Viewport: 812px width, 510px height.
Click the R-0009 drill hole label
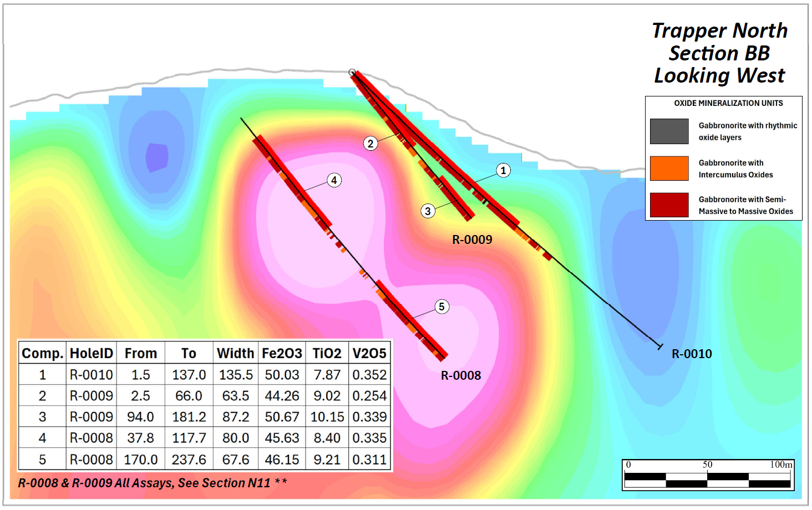472,240
